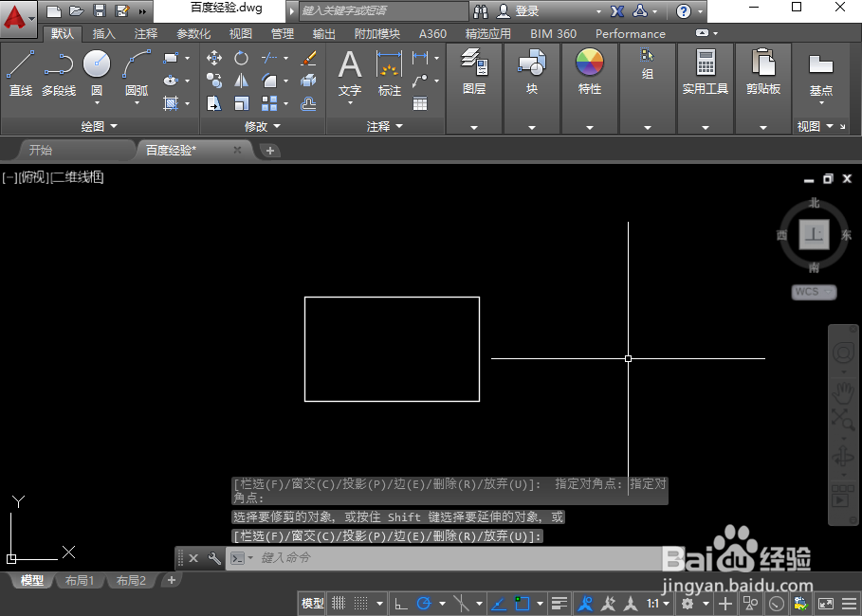Screen dimensions: 862x616
Task: Expand the 绘图 (Draw) panel dropdown
Action: pos(100,126)
